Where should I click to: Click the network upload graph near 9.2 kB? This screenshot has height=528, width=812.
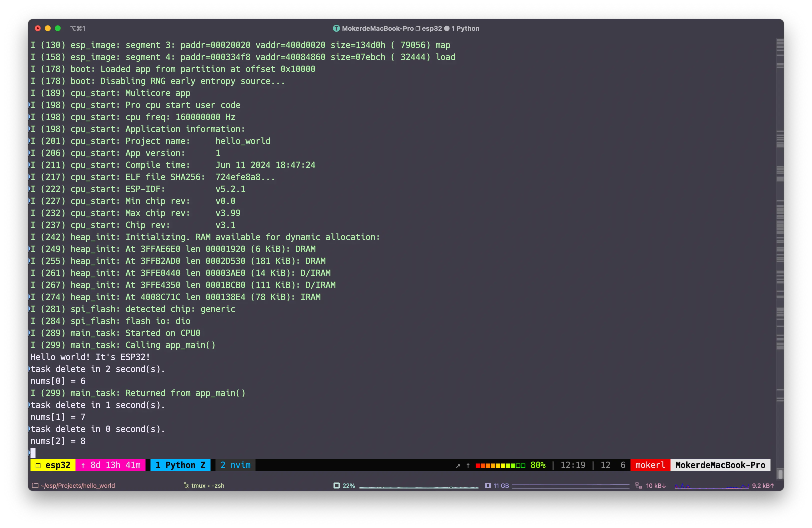click(712, 486)
